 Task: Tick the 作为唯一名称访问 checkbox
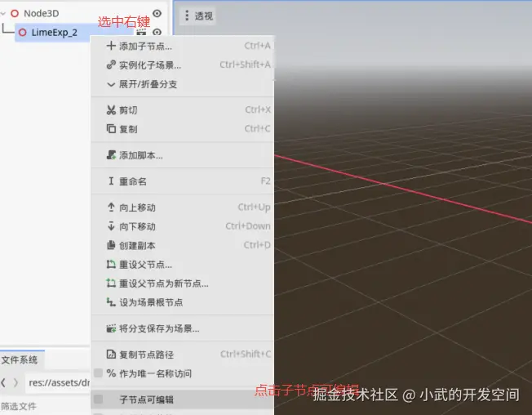point(99,373)
